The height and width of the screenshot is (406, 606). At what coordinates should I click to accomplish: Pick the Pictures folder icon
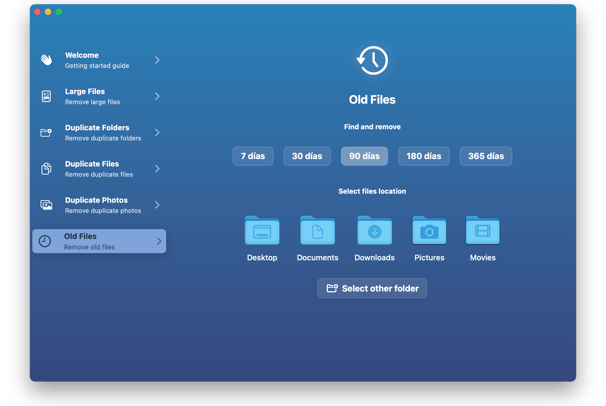tap(429, 230)
